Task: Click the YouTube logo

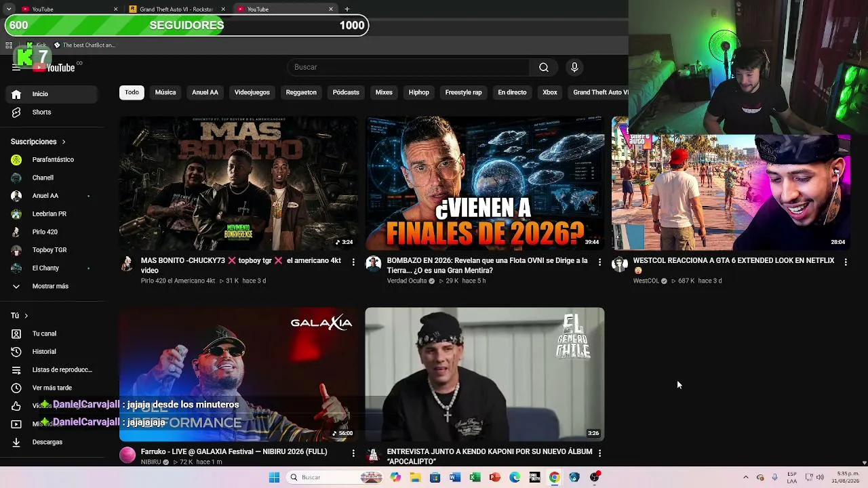Action: [56, 67]
